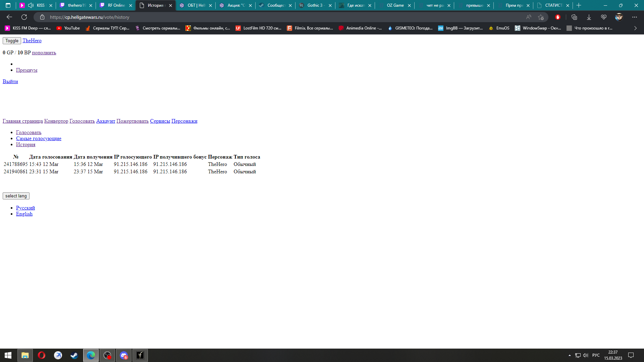Open the LostFilm HD 720 bookmark
This screenshot has height=362, width=644.
pos(259,28)
